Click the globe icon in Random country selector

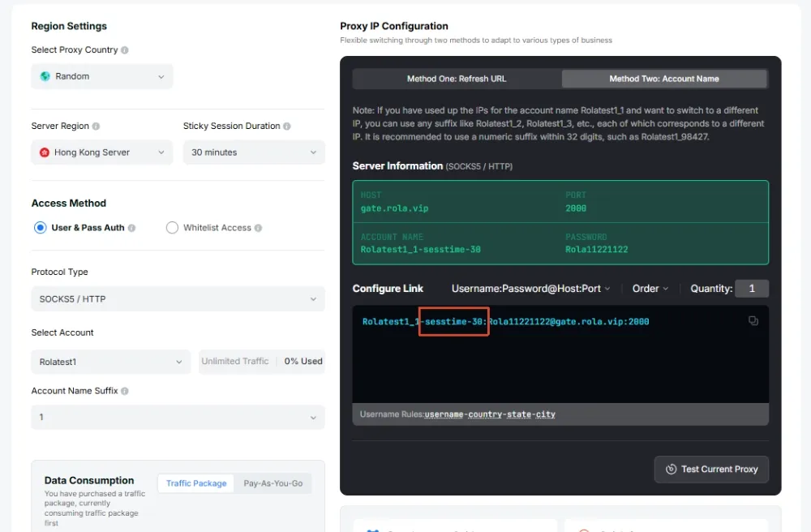click(45, 76)
